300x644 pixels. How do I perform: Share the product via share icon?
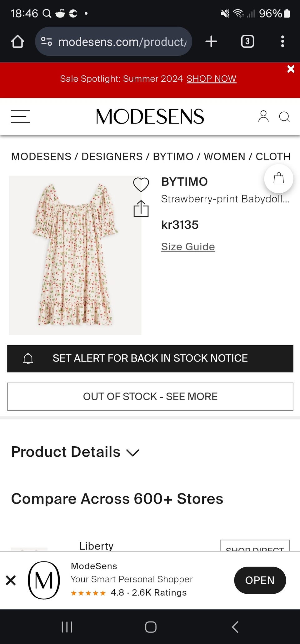point(141,209)
